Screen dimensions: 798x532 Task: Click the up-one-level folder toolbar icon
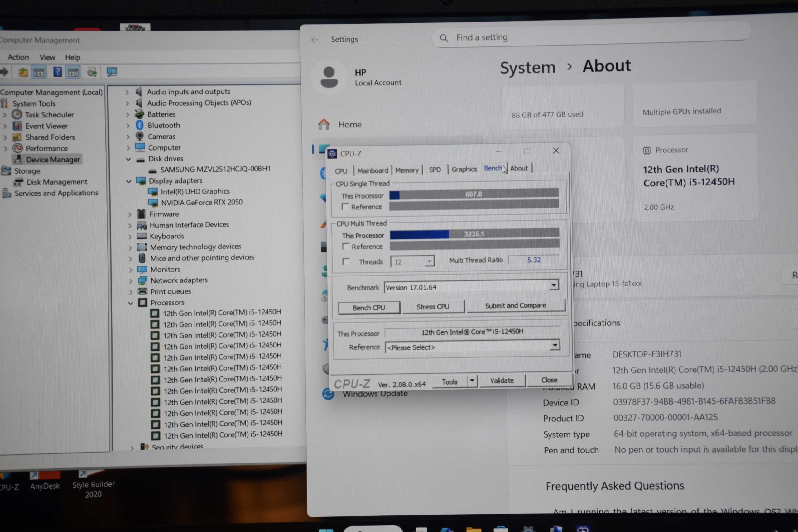pyautogui.click(x=23, y=72)
